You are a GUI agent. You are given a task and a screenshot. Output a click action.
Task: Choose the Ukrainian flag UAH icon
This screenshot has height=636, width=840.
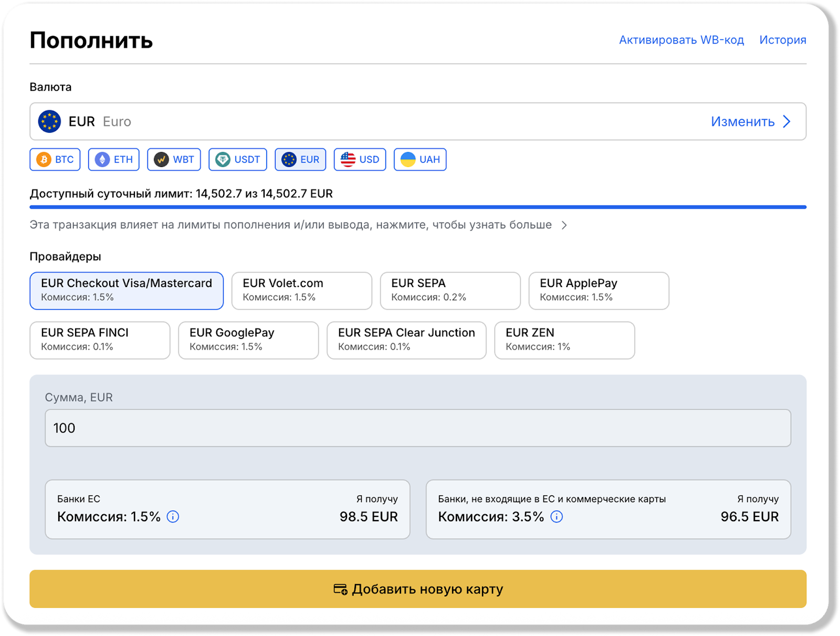coord(408,160)
